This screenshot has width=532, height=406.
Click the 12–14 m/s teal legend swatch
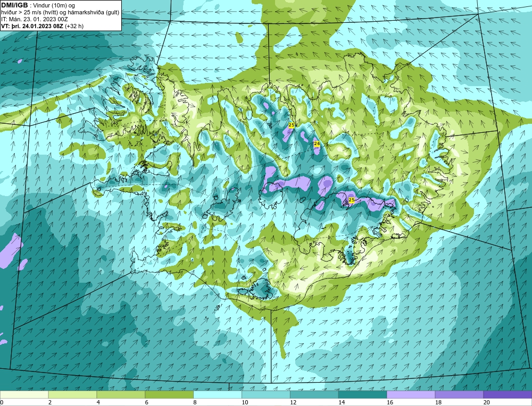(x=314, y=394)
